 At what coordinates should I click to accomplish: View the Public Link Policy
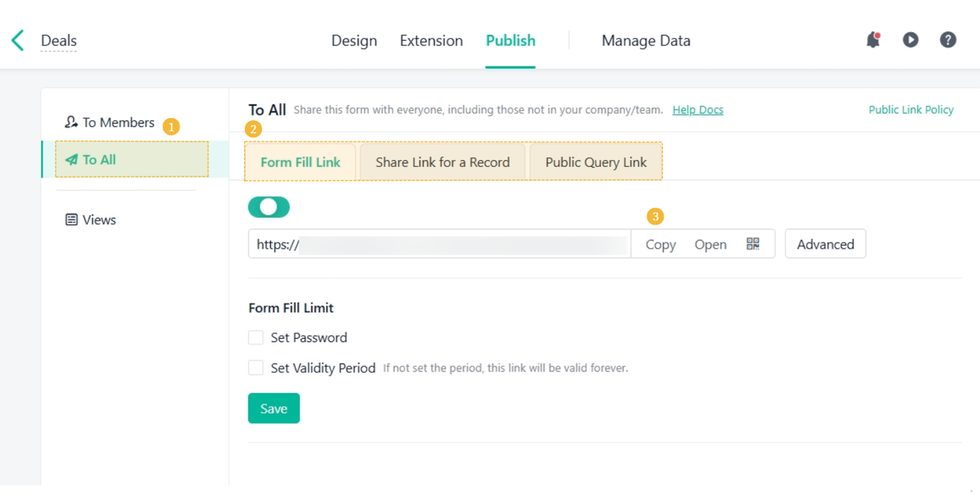(911, 110)
